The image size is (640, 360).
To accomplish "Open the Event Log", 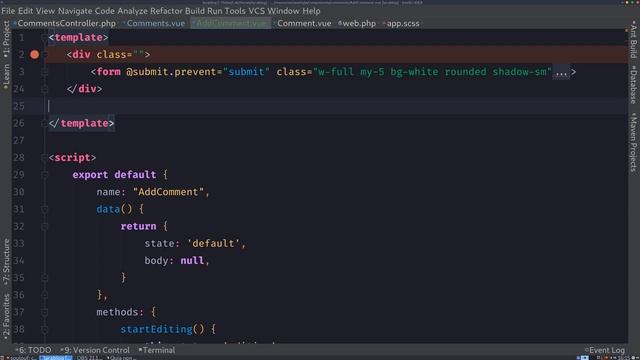I will click(x=605, y=350).
